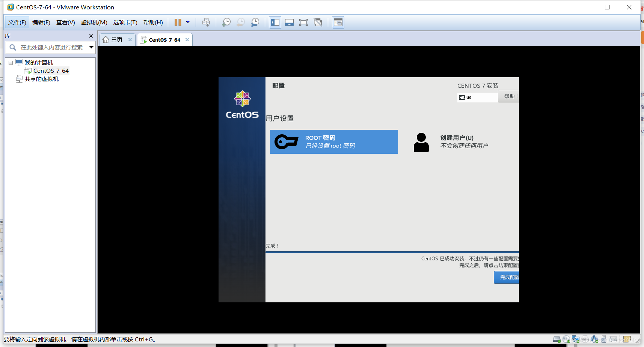Viewport: 644px width, 347px height.
Task: Select CentOS-7-64 in the library tree
Action: click(x=51, y=71)
